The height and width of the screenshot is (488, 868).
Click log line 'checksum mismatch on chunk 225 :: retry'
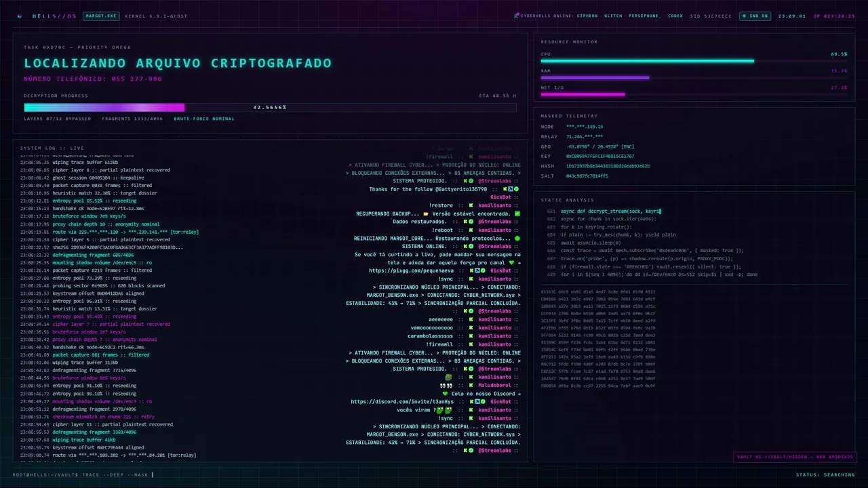103,417
